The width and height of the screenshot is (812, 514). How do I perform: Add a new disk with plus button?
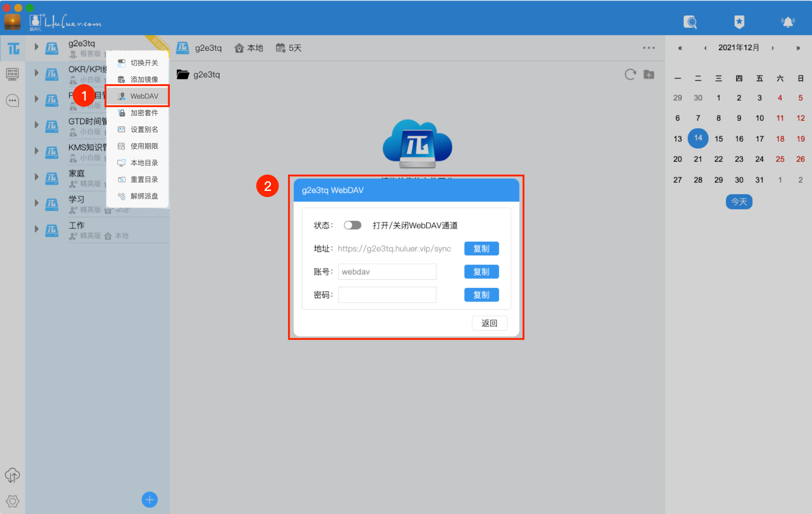click(x=150, y=499)
